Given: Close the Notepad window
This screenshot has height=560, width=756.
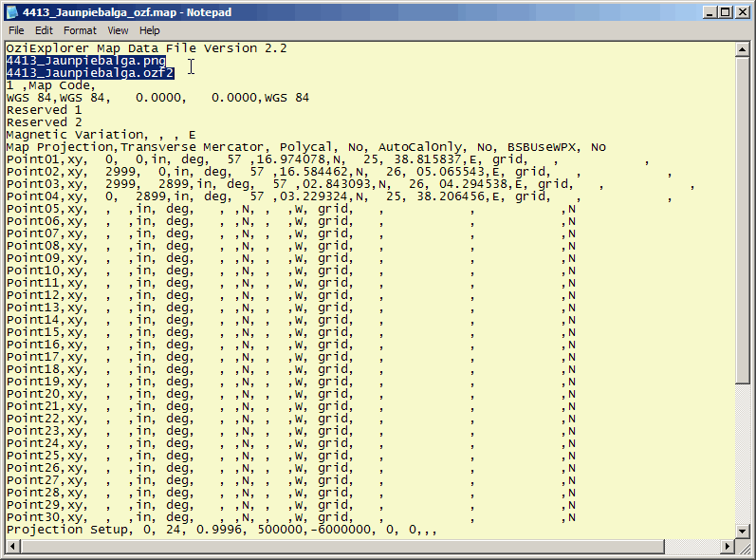Looking at the screenshot, I should [x=742, y=12].
